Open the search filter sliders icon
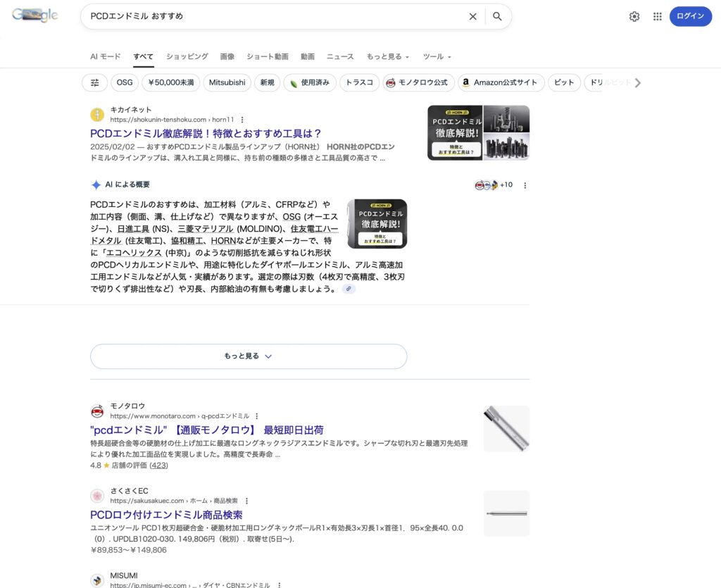Viewport: 721px width, 588px height. pyautogui.click(x=95, y=82)
